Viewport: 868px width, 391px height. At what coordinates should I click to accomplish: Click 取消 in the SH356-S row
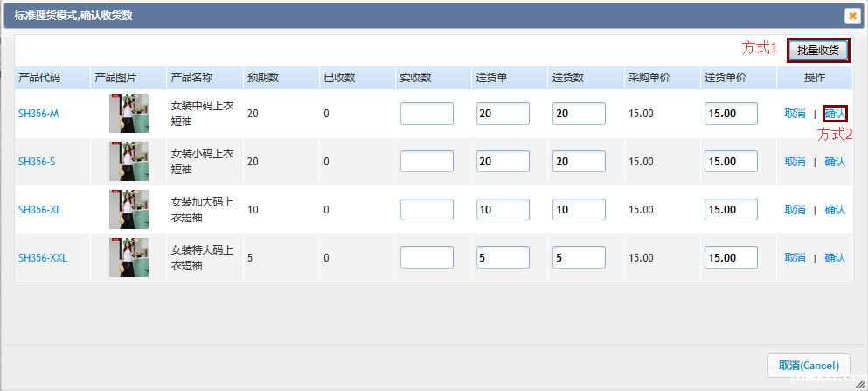(x=795, y=162)
